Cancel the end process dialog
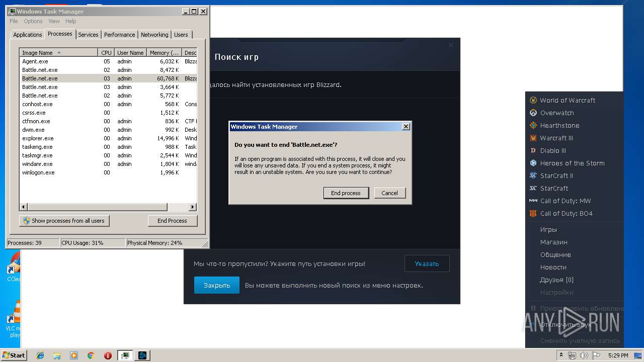This screenshot has height=362, width=644. coord(389,193)
